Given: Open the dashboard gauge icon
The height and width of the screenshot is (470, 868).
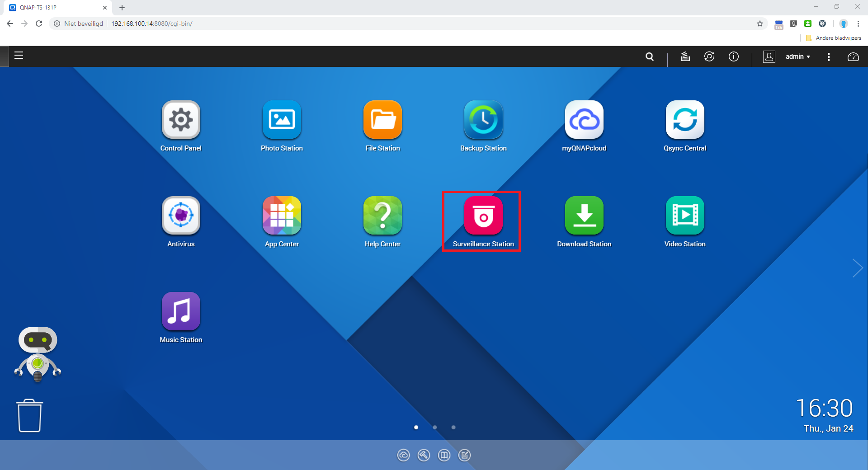Looking at the screenshot, I should [x=853, y=56].
